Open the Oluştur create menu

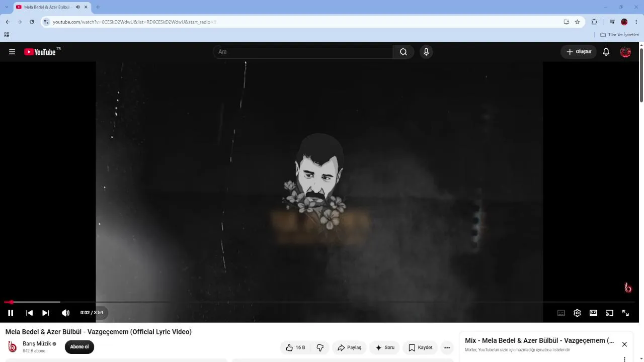click(579, 52)
